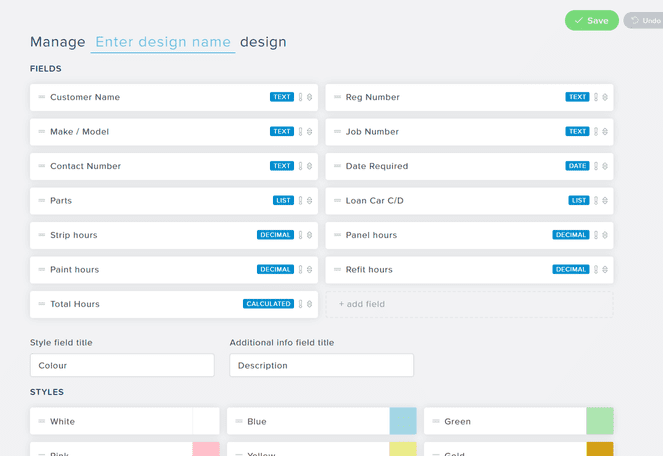Image resolution: width=663 pixels, height=456 pixels.
Task: Open the DECIMAL type badge on Strip hours
Action: 275,235
